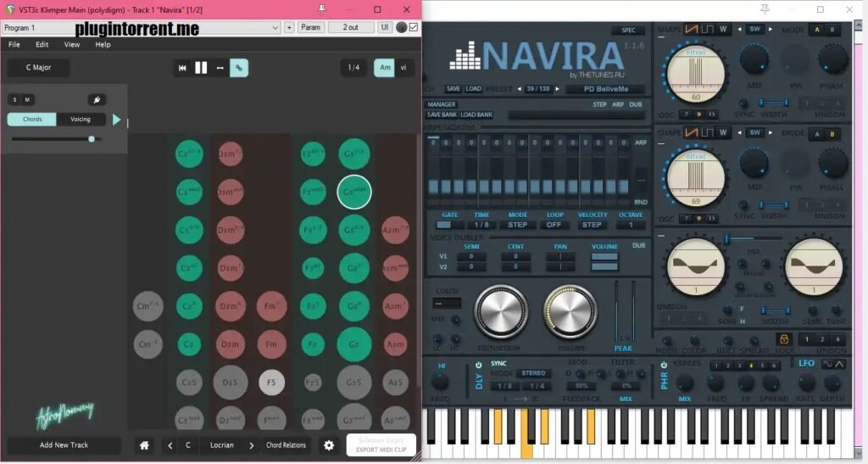Viewport: 868px width, 464px height.
Task: Click the large DISTORTION knob
Action: [x=501, y=311]
